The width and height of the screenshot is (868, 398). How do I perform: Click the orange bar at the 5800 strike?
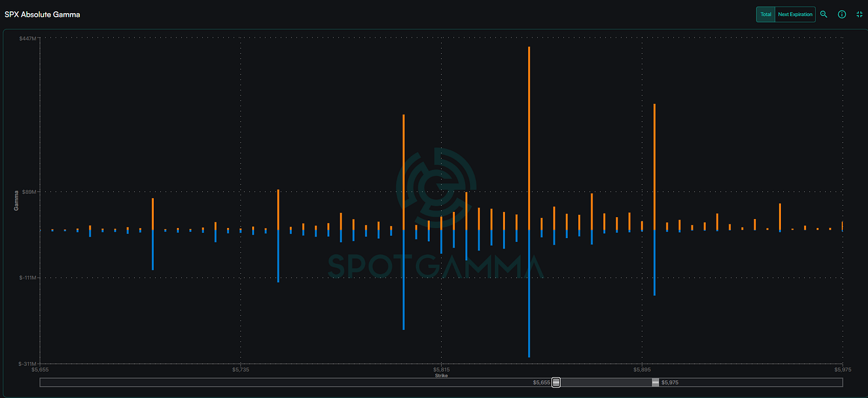click(x=404, y=172)
